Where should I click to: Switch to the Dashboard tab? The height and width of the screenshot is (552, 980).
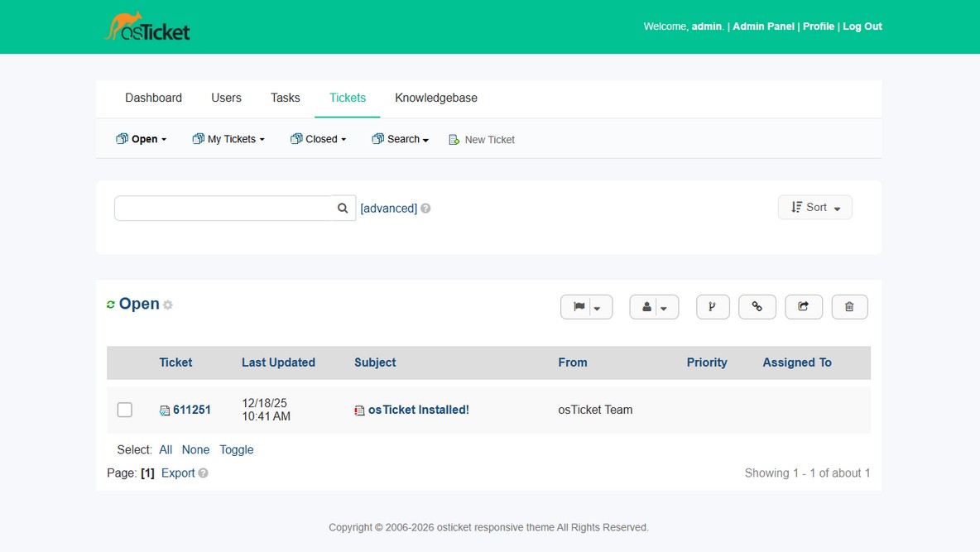tap(153, 98)
